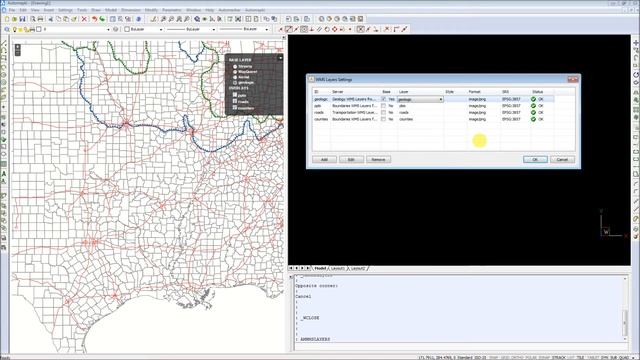The image size is (640, 360).
Task: Open the Edit menu
Action: 23,10
